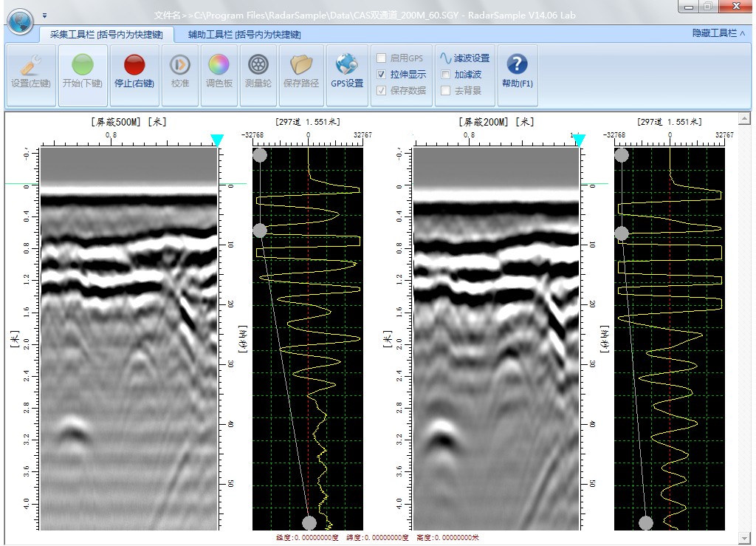Toggle the 拉伸显示 checkbox
This screenshot has height=546, width=756.
tap(382, 75)
